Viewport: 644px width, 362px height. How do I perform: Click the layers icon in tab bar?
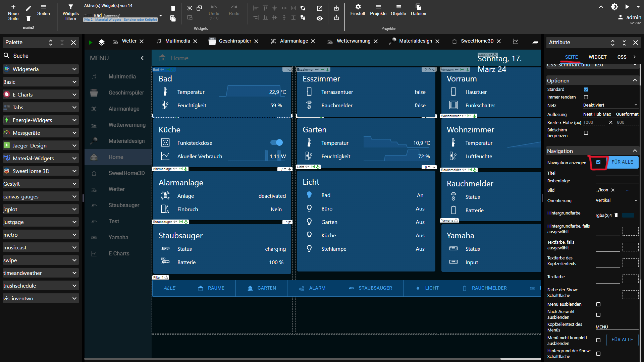pos(102,42)
